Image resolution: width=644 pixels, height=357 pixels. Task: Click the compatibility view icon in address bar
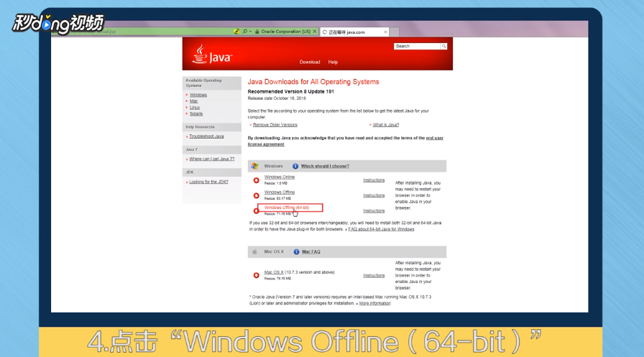point(236,32)
